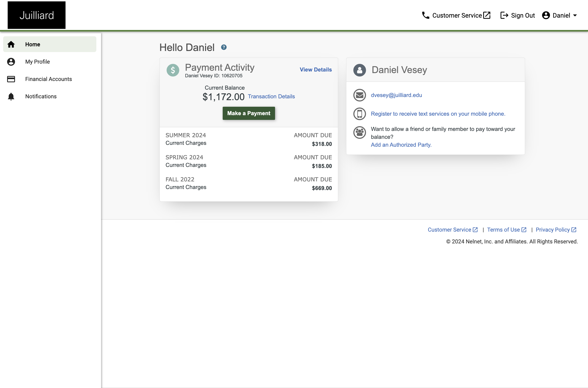Screen dimensions: 588x388
Task: Expand the Daniel account dropdown arrow
Action: point(575,16)
